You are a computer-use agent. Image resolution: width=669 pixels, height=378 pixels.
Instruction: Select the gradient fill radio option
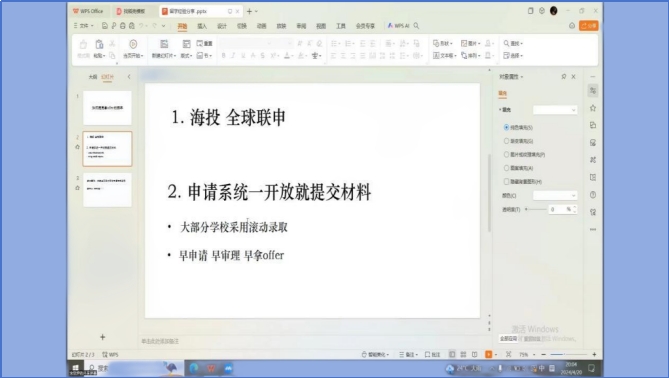tap(506, 141)
